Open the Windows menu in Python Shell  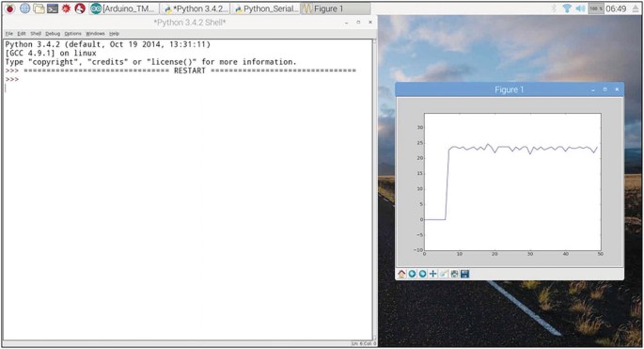tap(95, 34)
